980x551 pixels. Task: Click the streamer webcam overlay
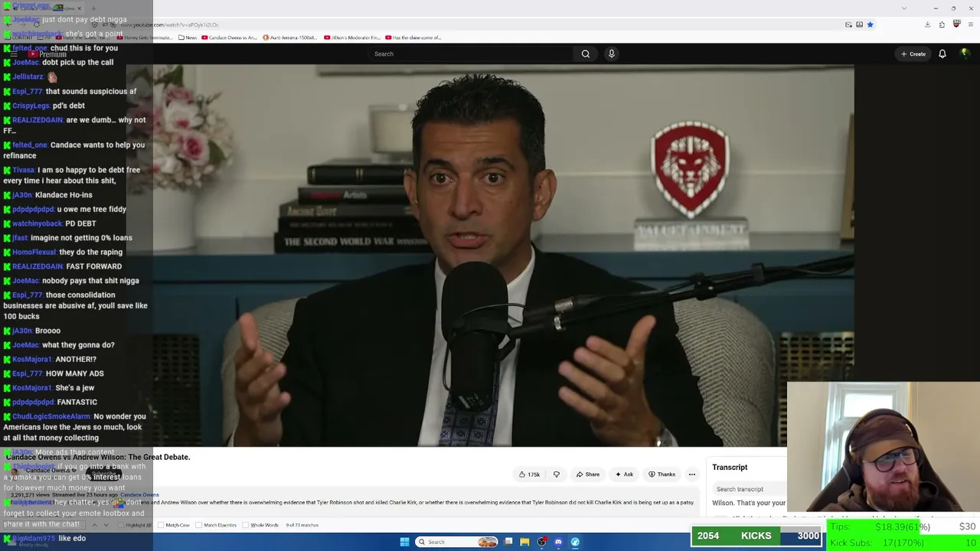883,447
